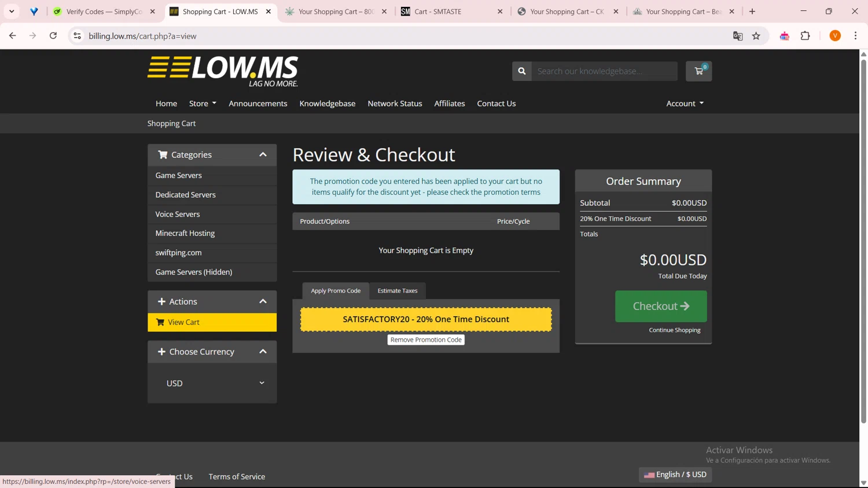Open Terms of Service footer link

[237, 476]
